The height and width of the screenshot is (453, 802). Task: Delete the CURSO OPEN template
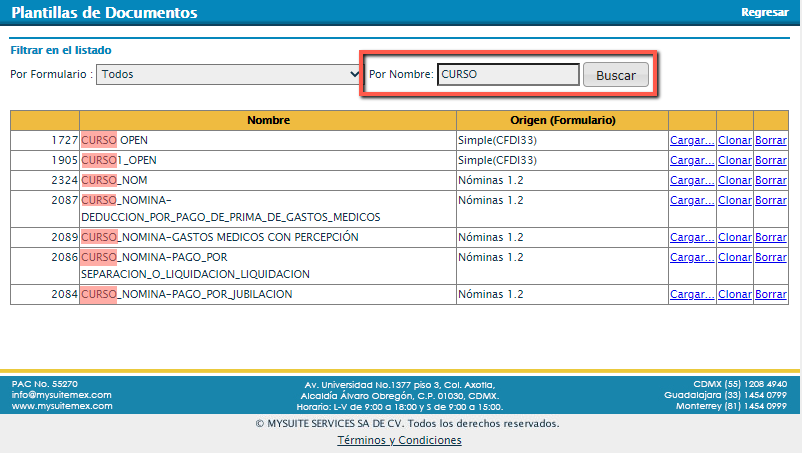click(x=770, y=141)
